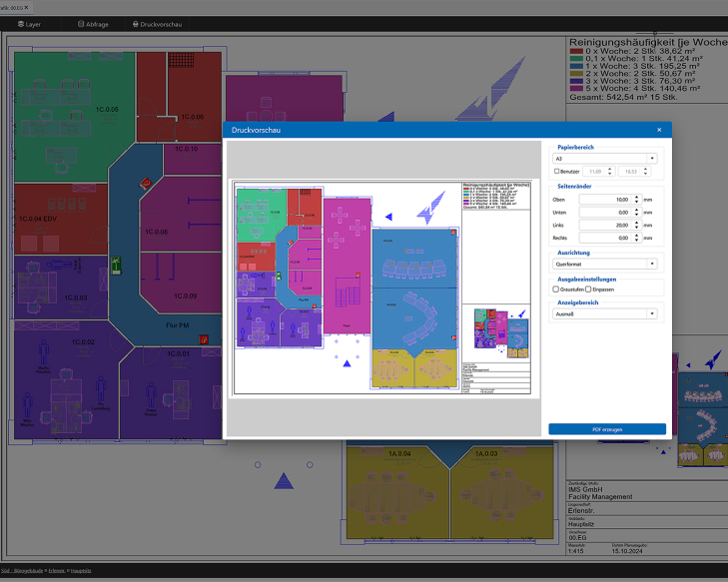
Task: Enable the Benutzer custom paper size checkbox
Action: click(x=556, y=172)
